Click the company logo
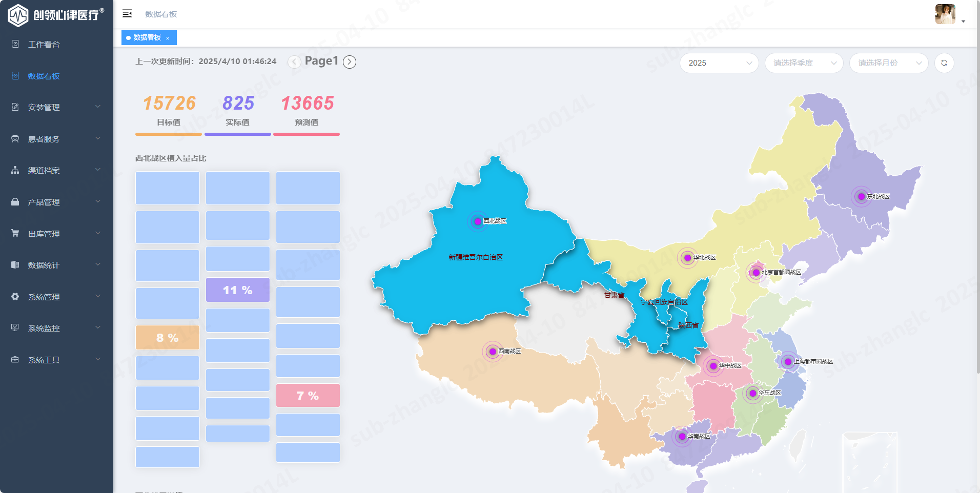This screenshot has height=493, width=980. 55,15
